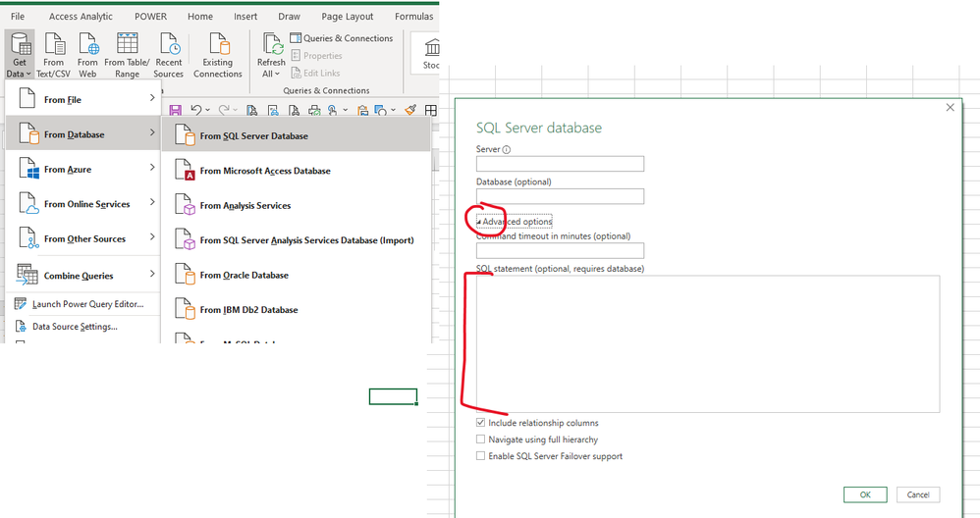Open Data Source Settings
The width and height of the screenshot is (980, 518).
pos(82,326)
